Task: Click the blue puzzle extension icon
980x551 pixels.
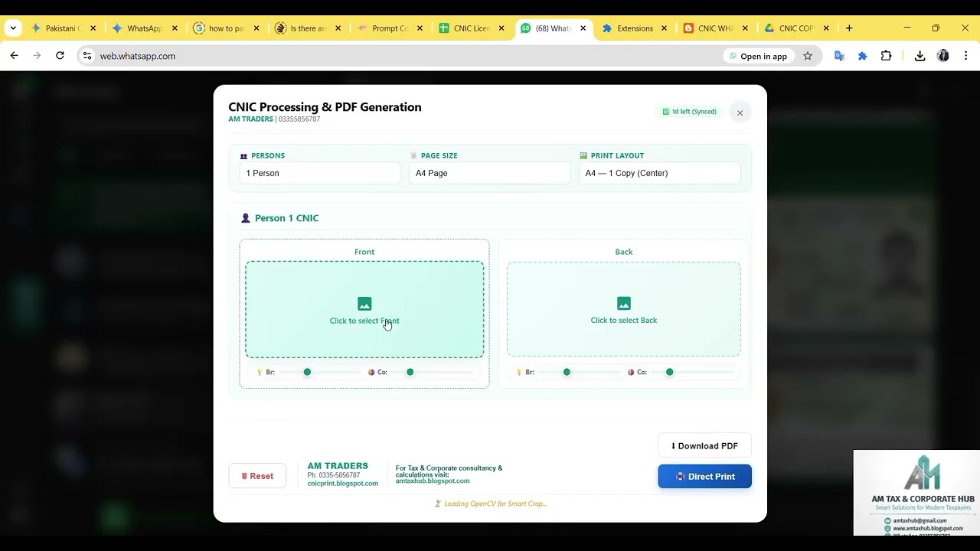Action: click(x=862, y=56)
